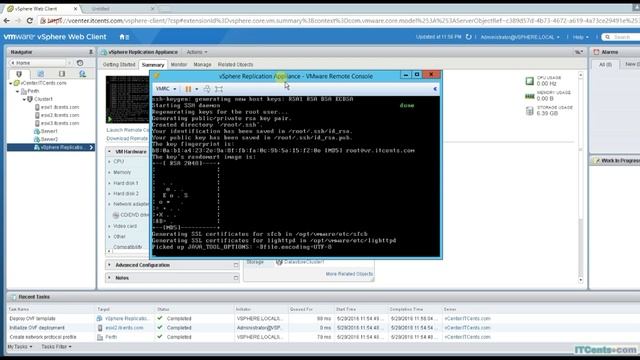The width and height of the screenshot is (640, 360).
Task: Click the CPU usage icon
Action: click(529, 81)
